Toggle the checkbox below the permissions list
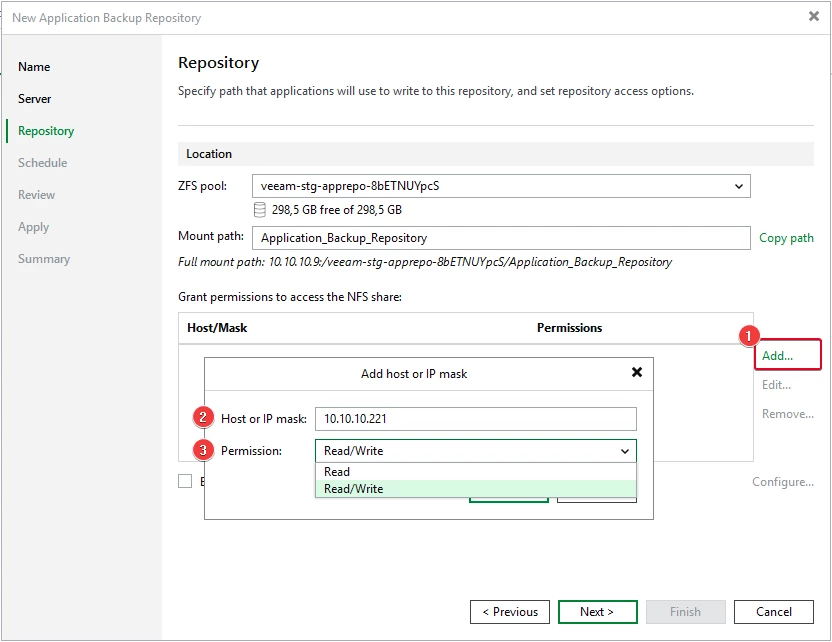Screen dimensions: 832x642 tap(185, 481)
